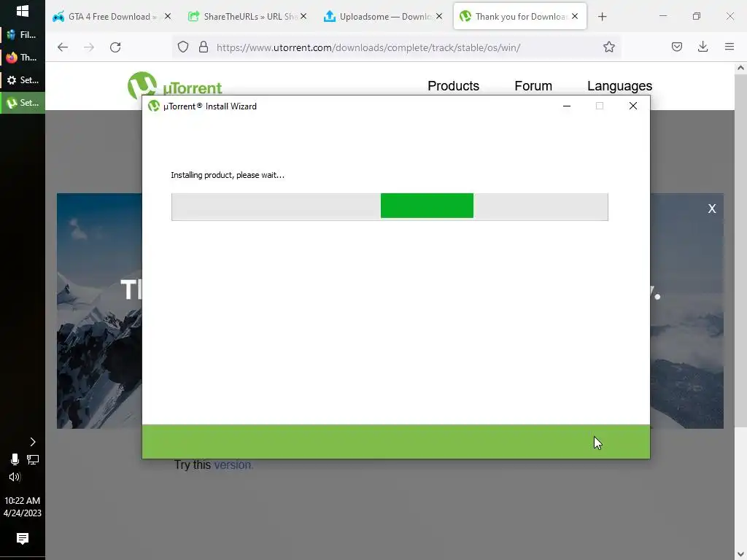
Task: Click the uTorrent icon in the wizard title bar
Action: 153,106
